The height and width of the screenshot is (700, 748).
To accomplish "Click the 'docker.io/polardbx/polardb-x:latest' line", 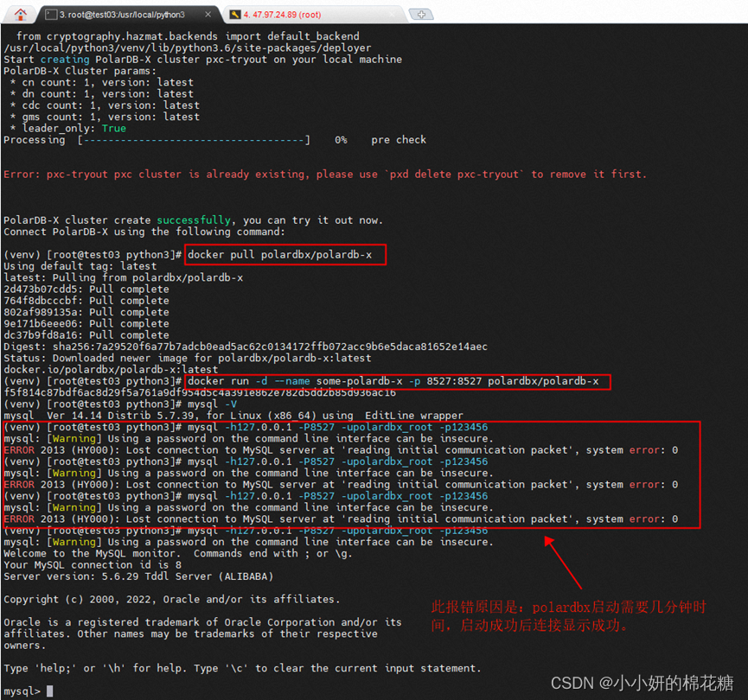I will pos(111,370).
